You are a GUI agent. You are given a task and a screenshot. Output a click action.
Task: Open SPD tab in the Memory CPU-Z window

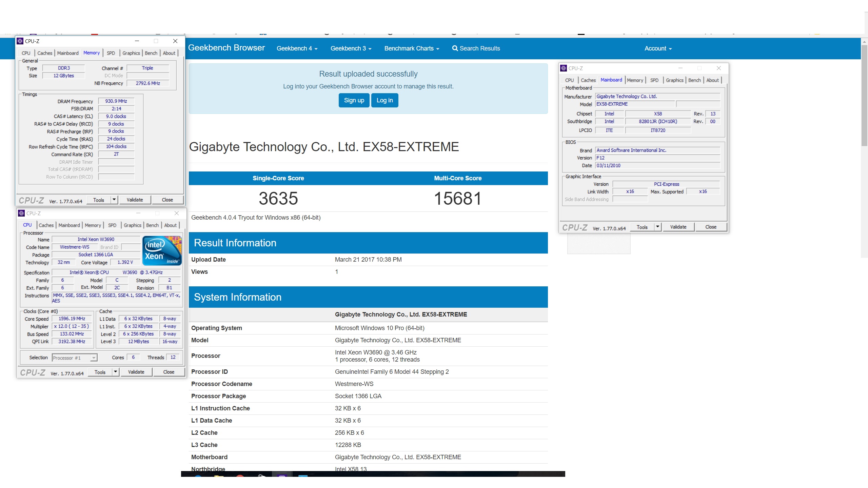111,53
